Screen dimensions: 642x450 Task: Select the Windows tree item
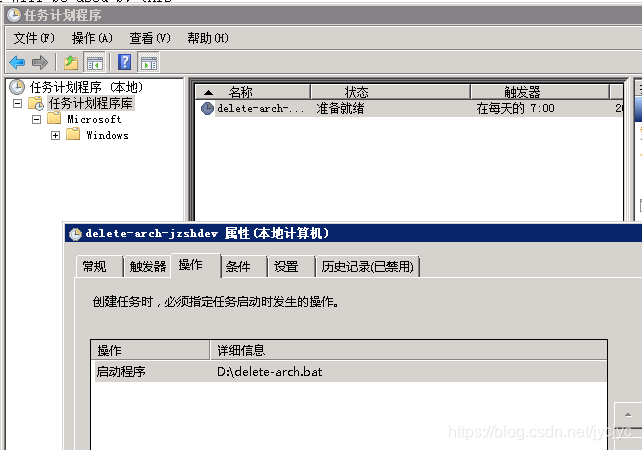tap(107, 135)
